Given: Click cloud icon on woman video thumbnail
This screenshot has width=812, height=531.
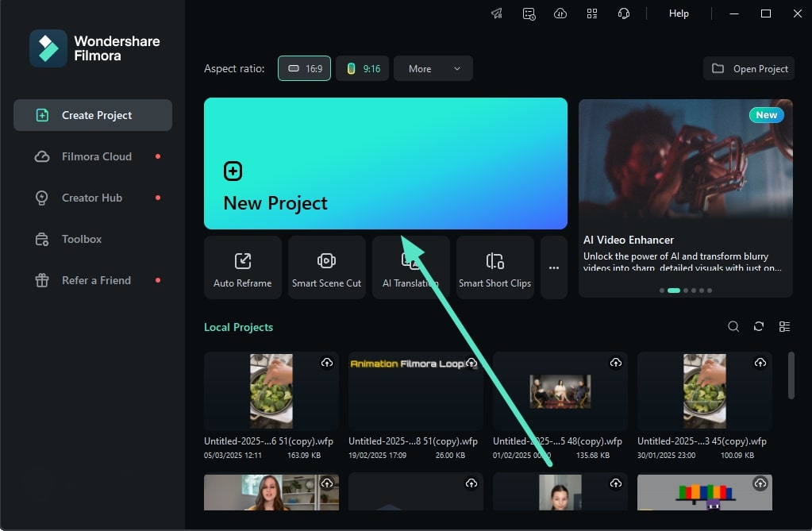Looking at the screenshot, I should 327,483.
